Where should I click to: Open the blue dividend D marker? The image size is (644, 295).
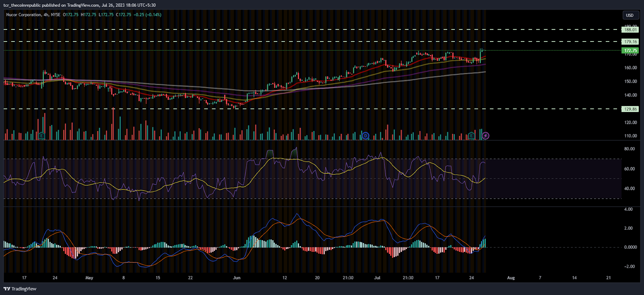365,136
